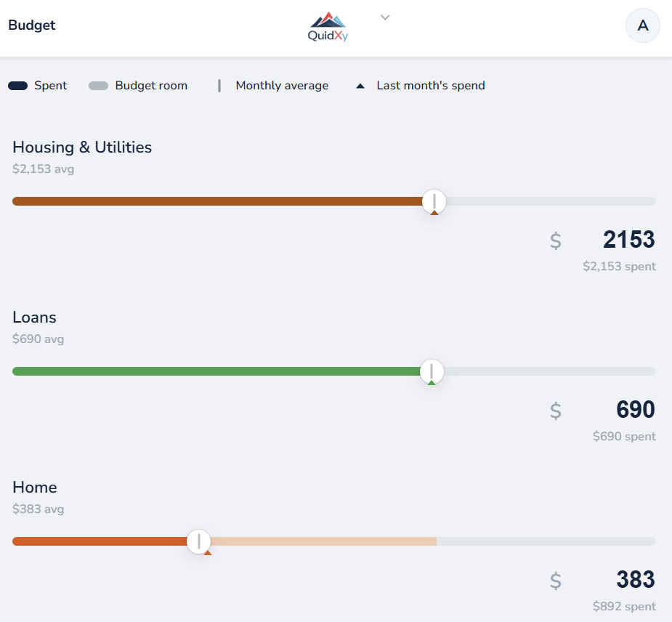Expand the chevron dropdown beside the QuidXy logo

tap(385, 17)
